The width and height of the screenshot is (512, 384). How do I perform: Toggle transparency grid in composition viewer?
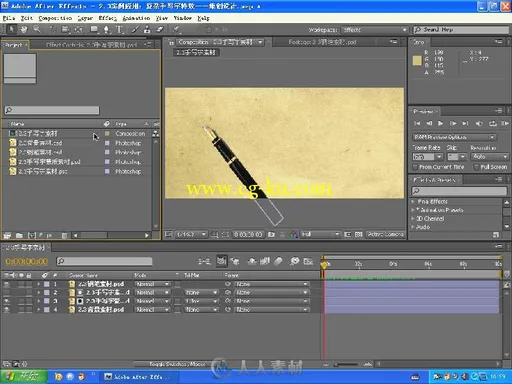(358, 234)
